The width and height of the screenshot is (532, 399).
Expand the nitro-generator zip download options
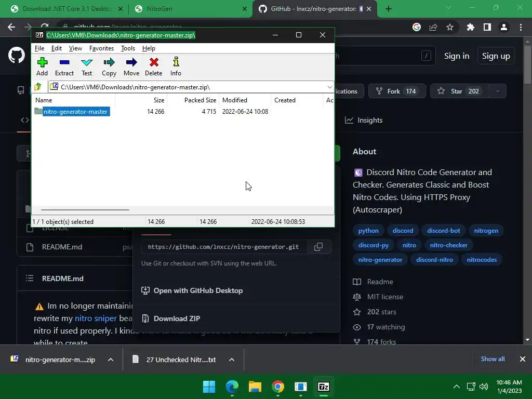[111, 360]
